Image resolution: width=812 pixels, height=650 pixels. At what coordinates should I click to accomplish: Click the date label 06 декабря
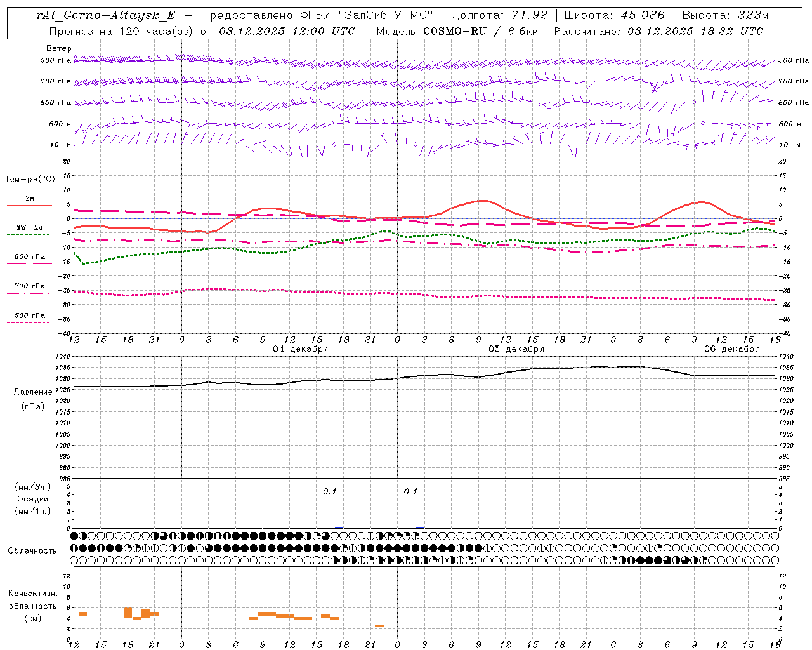[732, 349]
